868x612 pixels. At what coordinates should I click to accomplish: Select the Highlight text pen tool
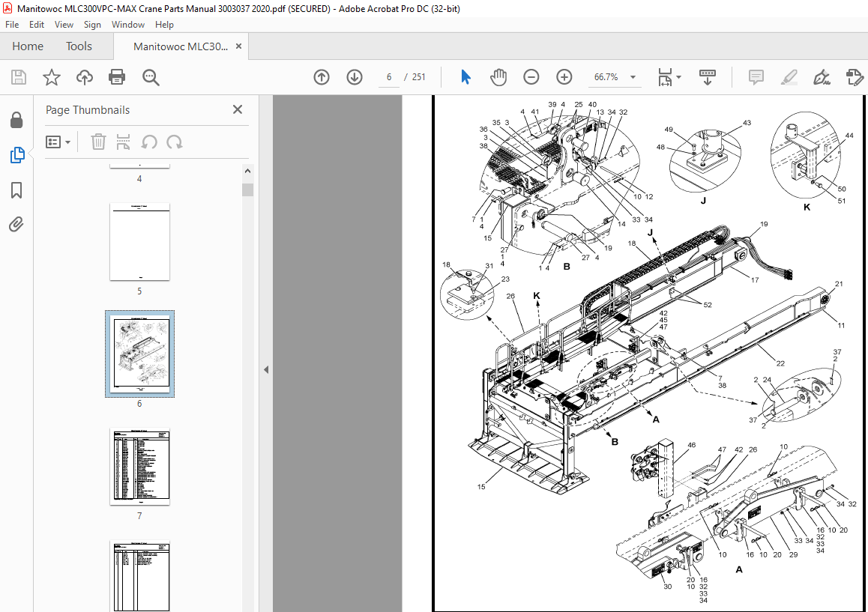(x=789, y=77)
